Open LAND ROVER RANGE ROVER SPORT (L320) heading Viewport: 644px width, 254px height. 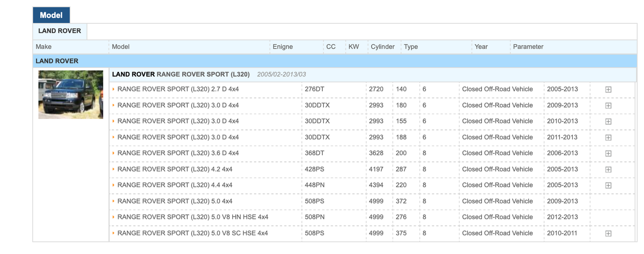181,74
